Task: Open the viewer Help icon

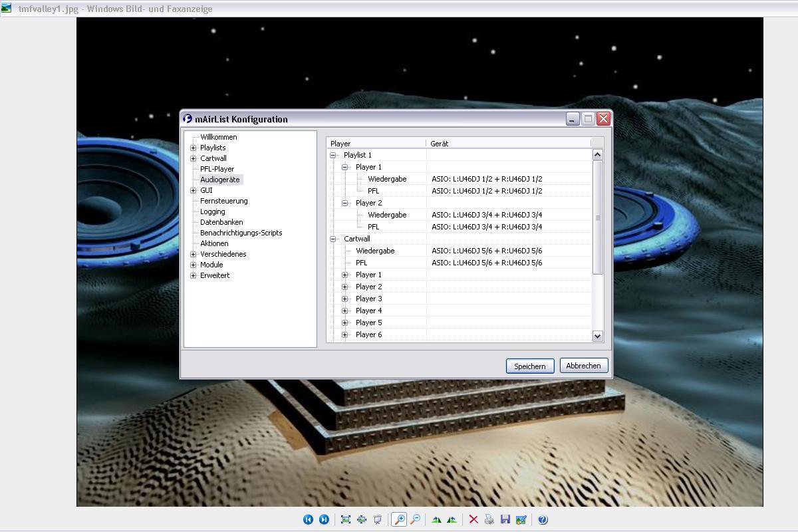Action: pyautogui.click(x=543, y=519)
